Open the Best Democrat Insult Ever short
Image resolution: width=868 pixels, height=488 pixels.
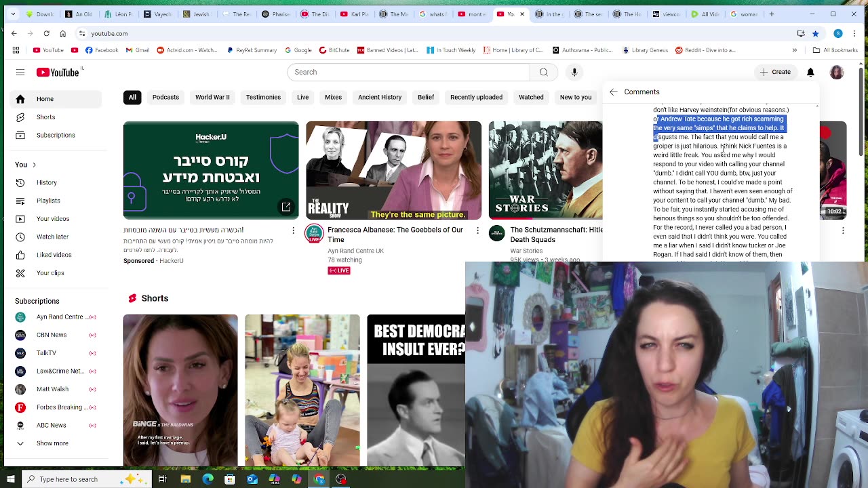[x=416, y=390]
